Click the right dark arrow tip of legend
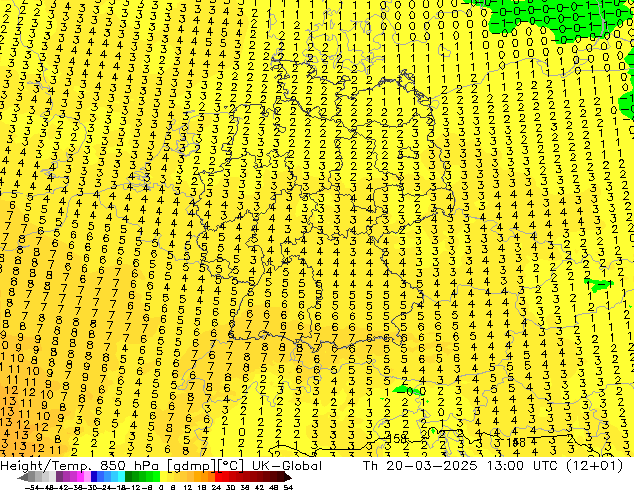Image resolution: width=634 pixels, height=490 pixels. 289,478
